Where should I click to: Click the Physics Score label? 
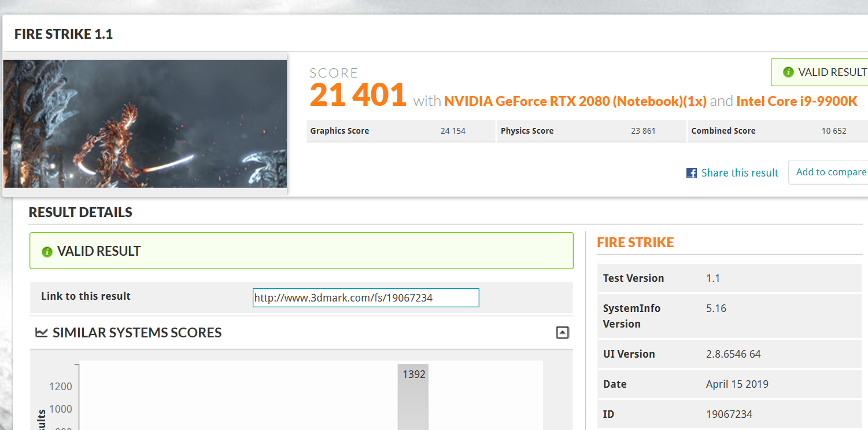pos(527,131)
